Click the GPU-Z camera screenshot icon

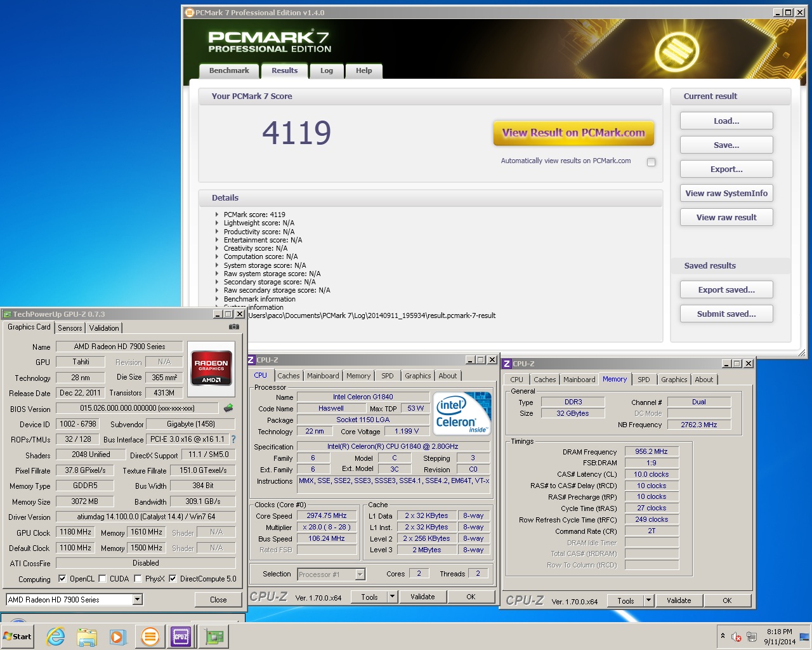click(234, 327)
